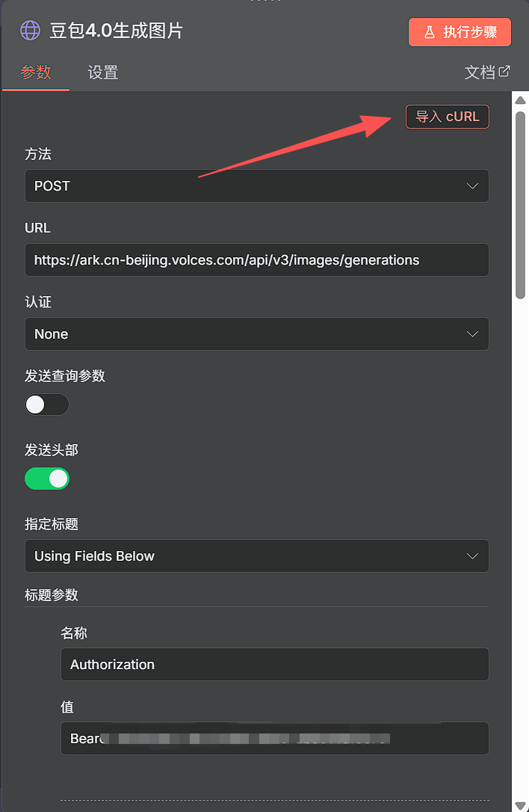The height and width of the screenshot is (812, 529).
Task: Click the vertical scrollbar thumb
Action: 520,205
